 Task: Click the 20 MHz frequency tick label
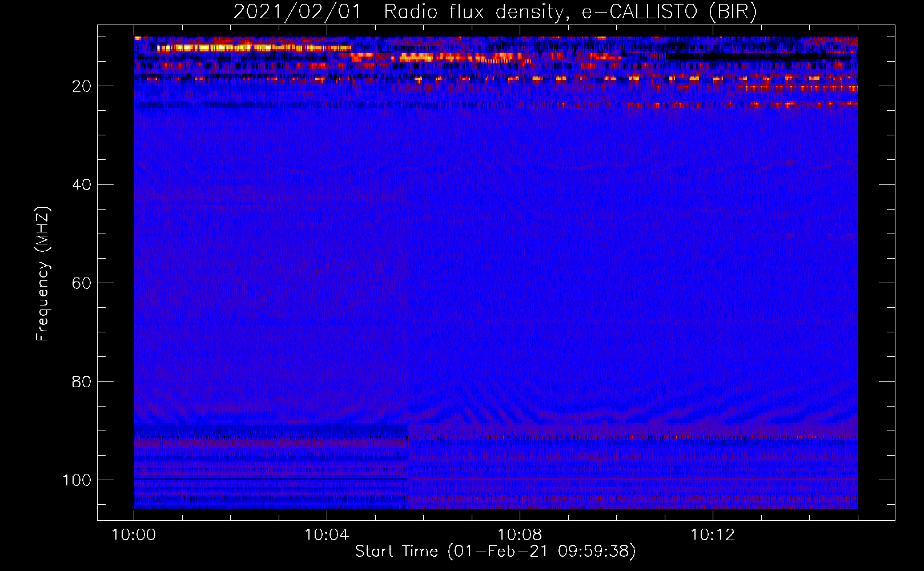pyautogui.click(x=82, y=86)
